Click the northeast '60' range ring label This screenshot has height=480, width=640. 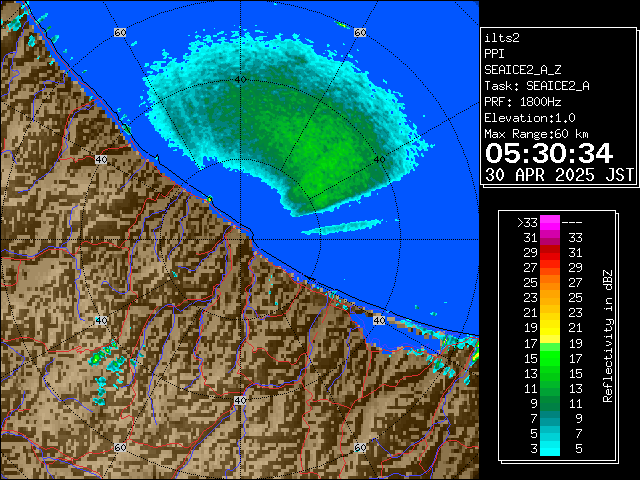tap(360, 32)
